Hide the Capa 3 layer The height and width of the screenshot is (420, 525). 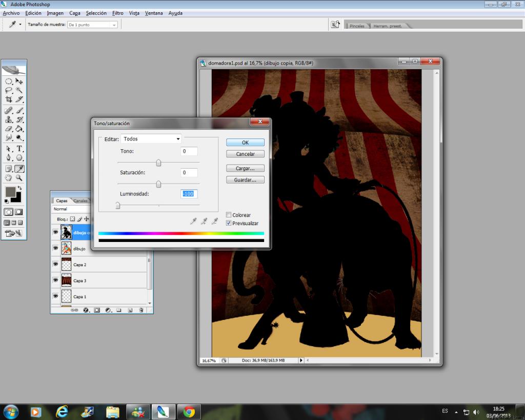pyautogui.click(x=55, y=281)
